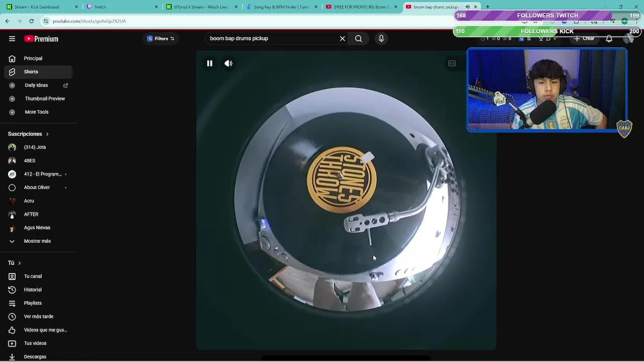Open Playlists in the sidebar

pyautogui.click(x=38, y=303)
